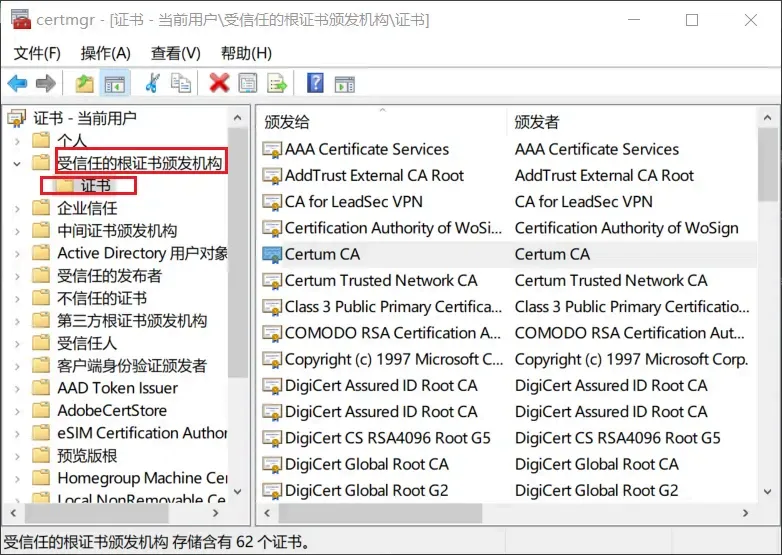Click the blue Help question mark icon
The height and width of the screenshot is (555, 782).
point(315,83)
